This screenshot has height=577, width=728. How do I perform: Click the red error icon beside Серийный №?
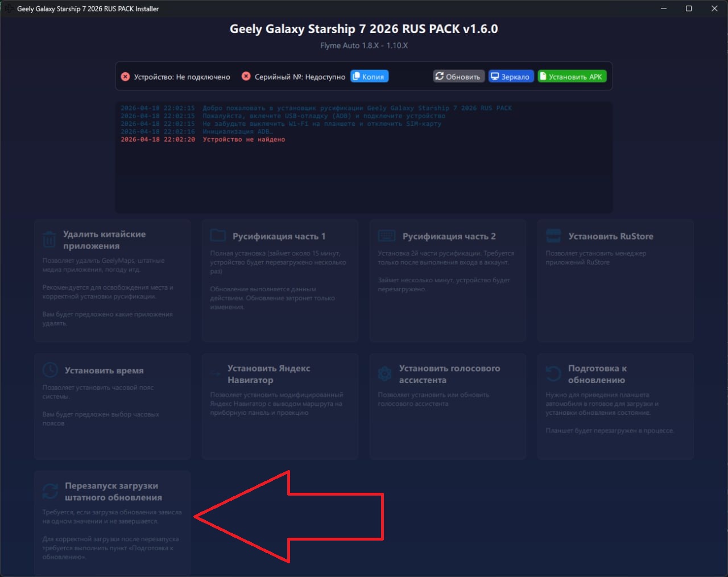pyautogui.click(x=246, y=76)
